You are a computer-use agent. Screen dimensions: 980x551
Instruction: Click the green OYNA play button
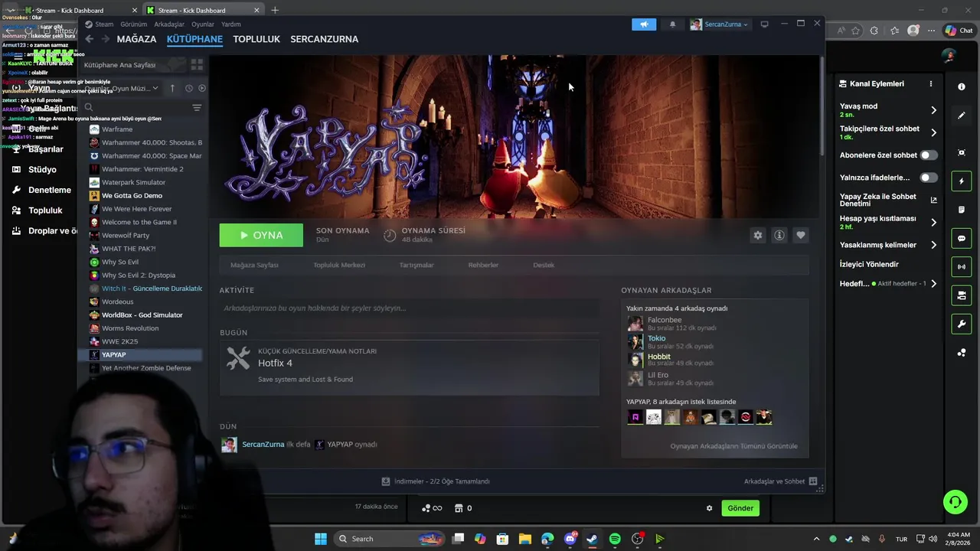pyautogui.click(x=261, y=235)
